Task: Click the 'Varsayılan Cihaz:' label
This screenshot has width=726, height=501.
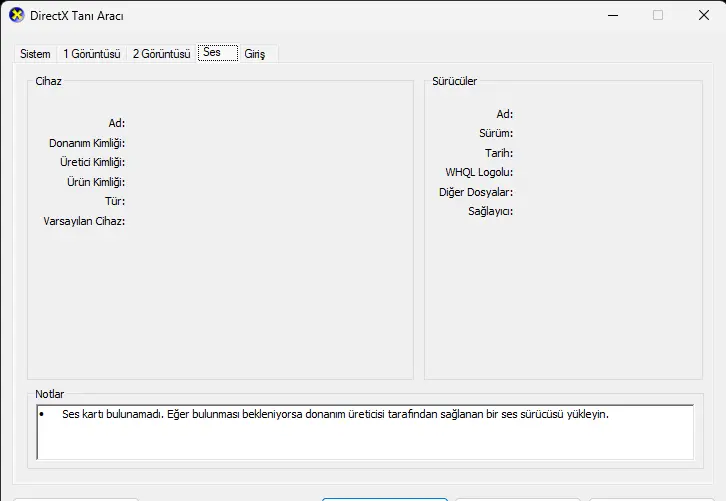Action: pyautogui.click(x=84, y=221)
